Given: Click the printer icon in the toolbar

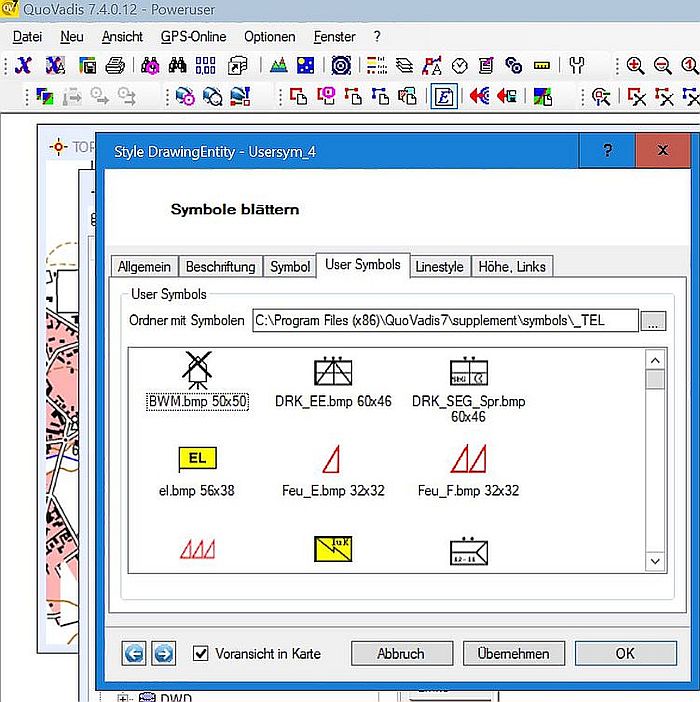Looking at the screenshot, I should coord(115,66).
